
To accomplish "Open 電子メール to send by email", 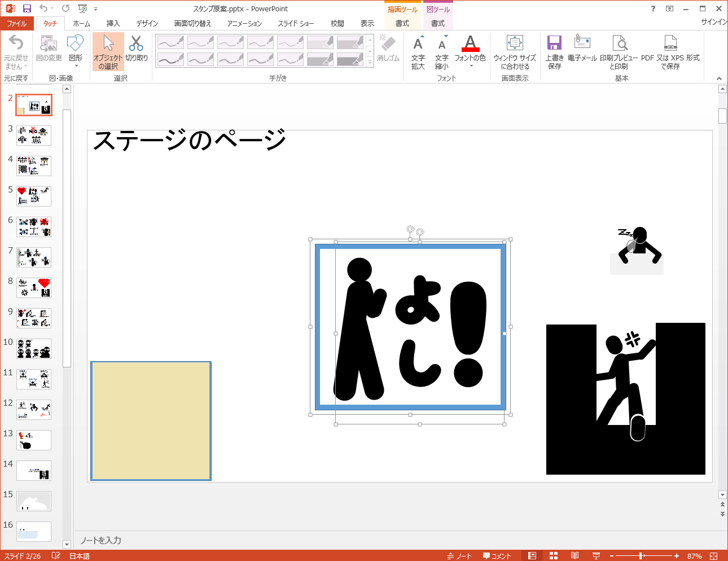I will [582, 50].
